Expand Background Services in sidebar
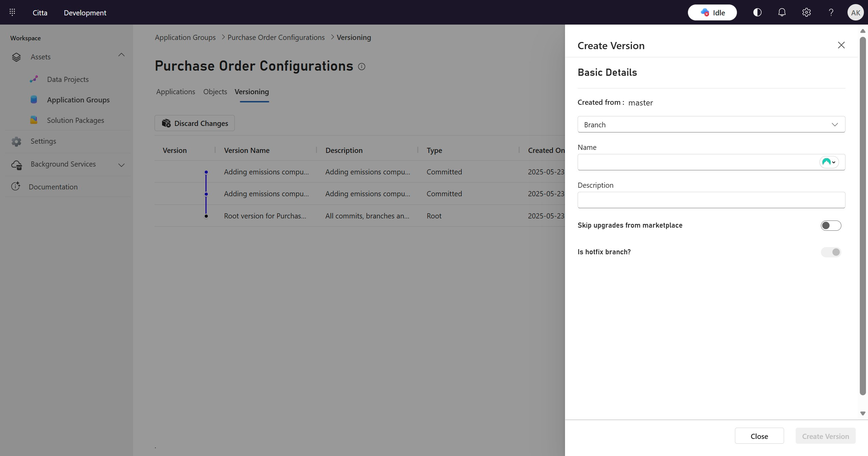This screenshot has height=456, width=868. pyautogui.click(x=121, y=165)
